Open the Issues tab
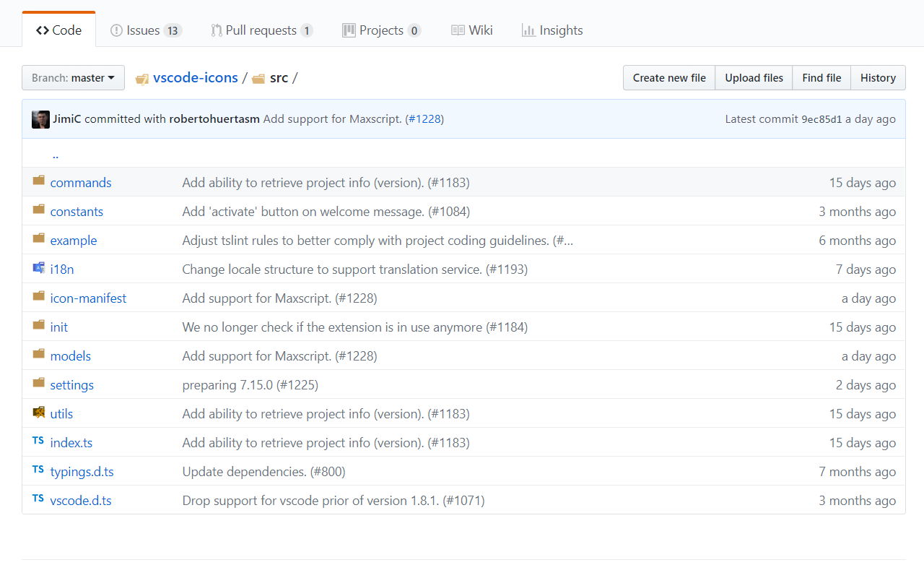This screenshot has width=924, height=578. (146, 30)
